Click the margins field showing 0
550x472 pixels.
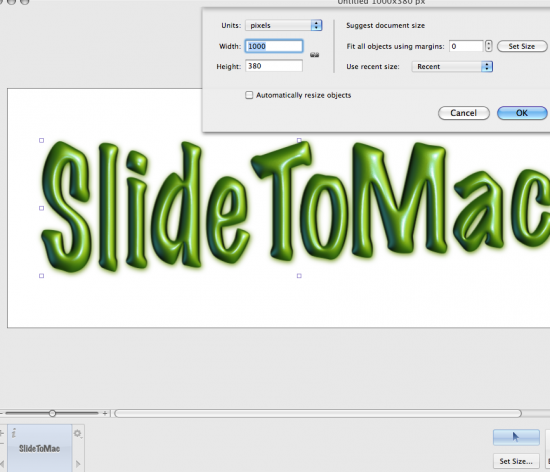pyautogui.click(x=466, y=46)
